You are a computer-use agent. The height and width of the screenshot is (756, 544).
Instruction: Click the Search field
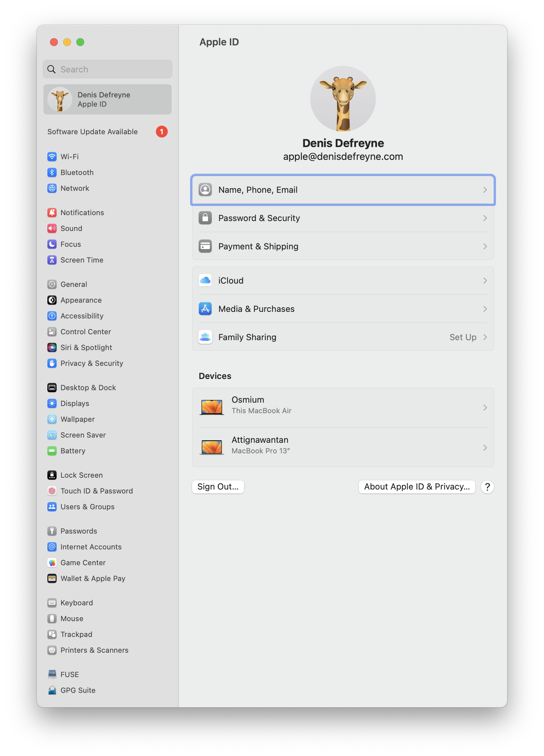(107, 69)
